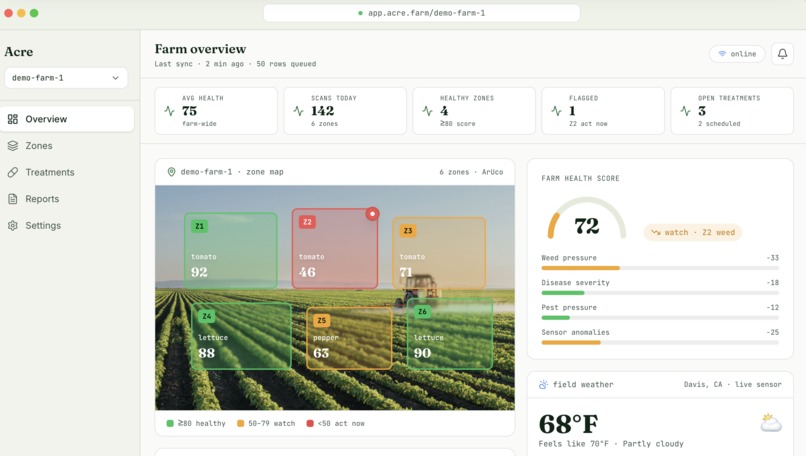The height and width of the screenshot is (456, 806).
Task: Click the pulse icon in Avg Health card
Action: point(169,111)
